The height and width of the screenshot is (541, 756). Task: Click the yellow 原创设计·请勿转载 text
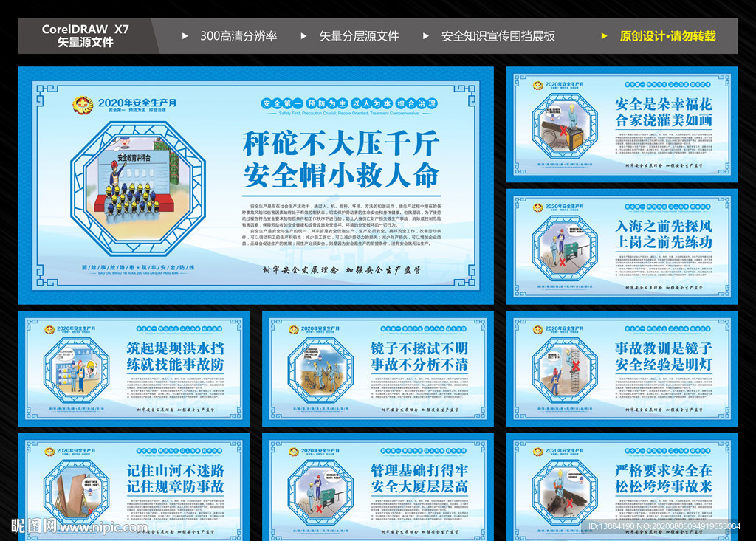[667, 36]
